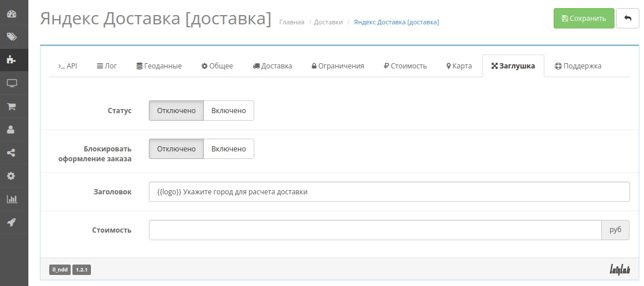Click the rocket icon in sidebar

click(12, 223)
